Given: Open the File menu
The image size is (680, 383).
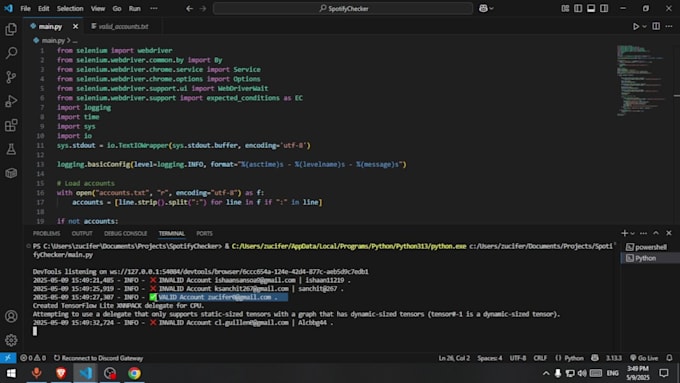Looking at the screenshot, I should pyautogui.click(x=25, y=8).
